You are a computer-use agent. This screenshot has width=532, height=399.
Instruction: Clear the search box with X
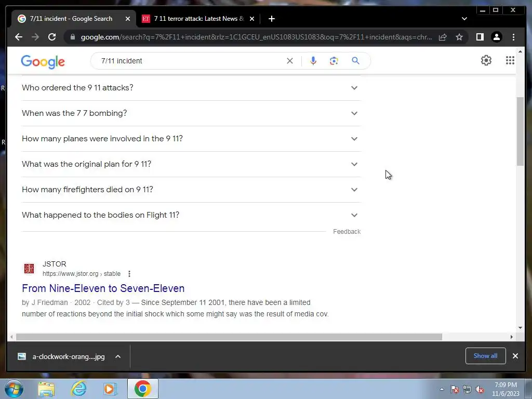(290, 61)
